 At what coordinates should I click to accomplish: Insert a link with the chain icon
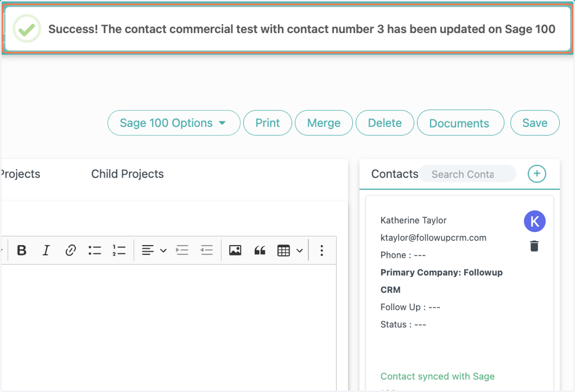click(70, 250)
